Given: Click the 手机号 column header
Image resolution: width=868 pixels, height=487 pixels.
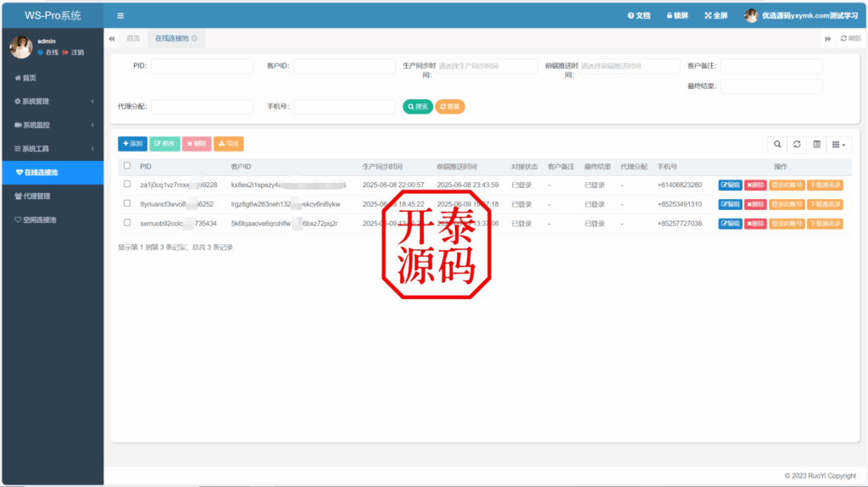Looking at the screenshot, I should click(x=667, y=167).
